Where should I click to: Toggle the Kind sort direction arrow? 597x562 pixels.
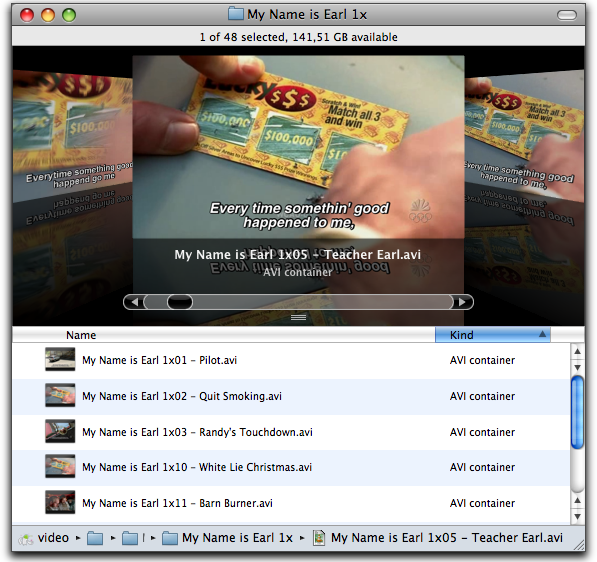(x=542, y=334)
